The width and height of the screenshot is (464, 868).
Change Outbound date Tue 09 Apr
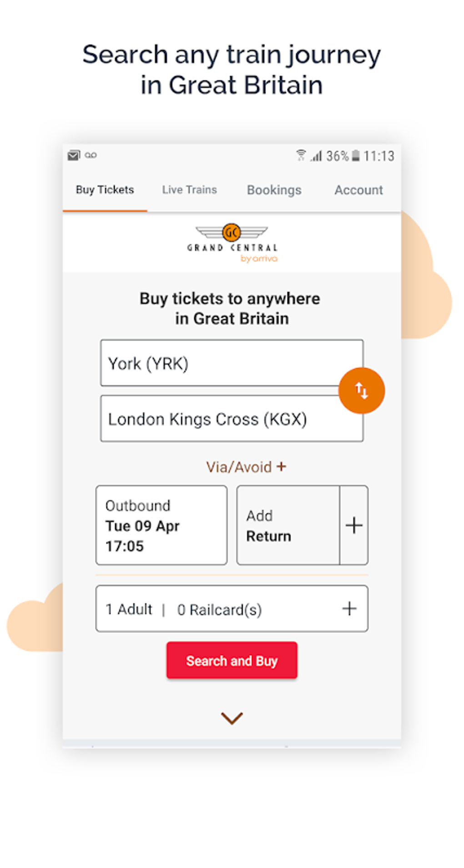(161, 525)
